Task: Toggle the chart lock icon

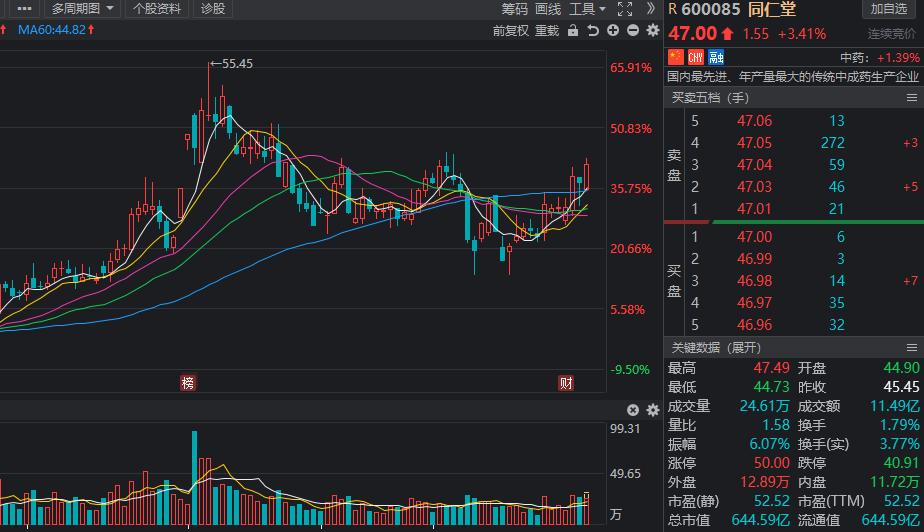Action: (x=573, y=31)
